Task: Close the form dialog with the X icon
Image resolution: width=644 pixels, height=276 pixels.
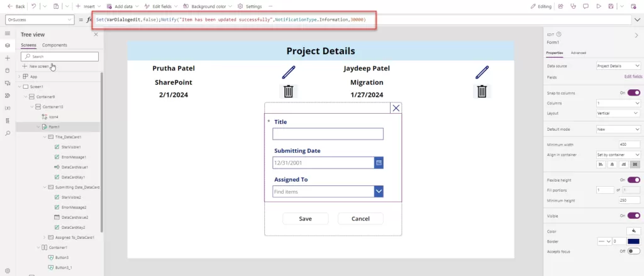Action: [396, 108]
